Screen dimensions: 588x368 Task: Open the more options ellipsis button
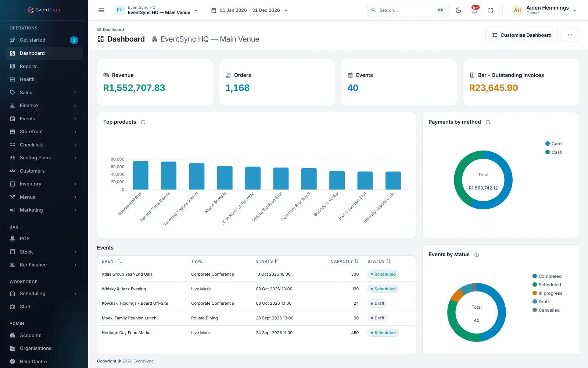[x=570, y=35]
